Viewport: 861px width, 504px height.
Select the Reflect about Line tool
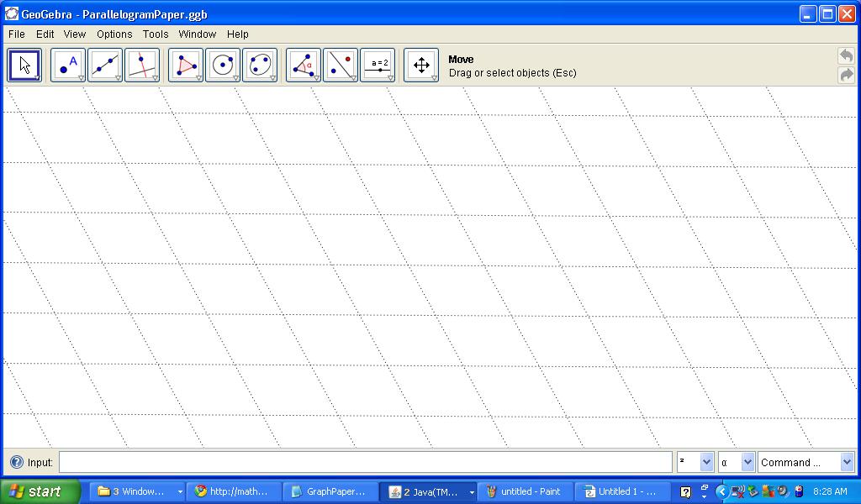click(341, 66)
